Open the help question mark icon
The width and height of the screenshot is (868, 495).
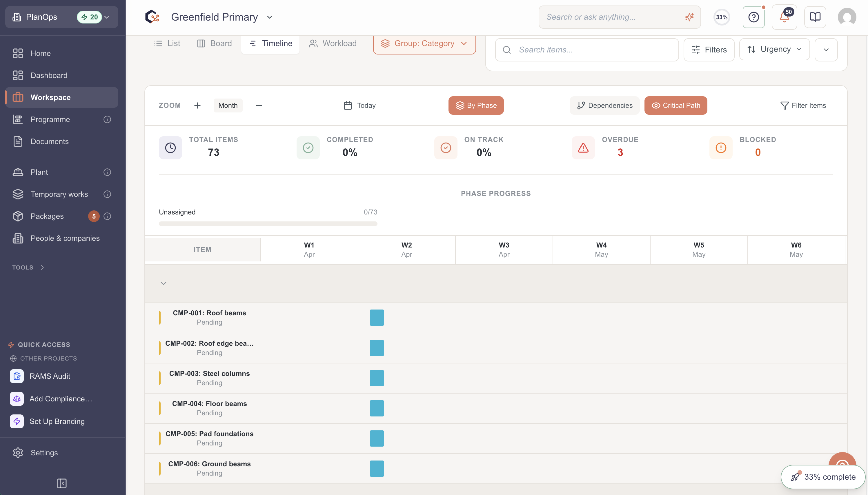pyautogui.click(x=753, y=17)
